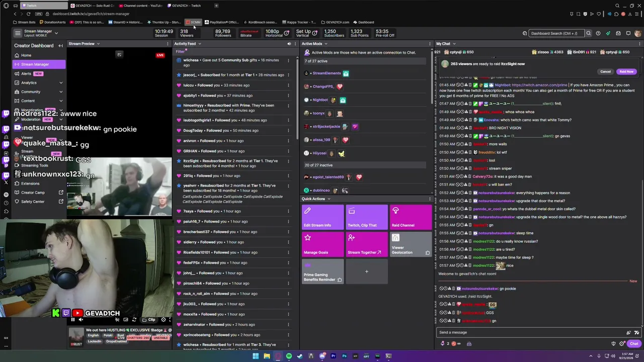Open Extensions in the sidebar
644x362 pixels.
[x=39, y=184]
